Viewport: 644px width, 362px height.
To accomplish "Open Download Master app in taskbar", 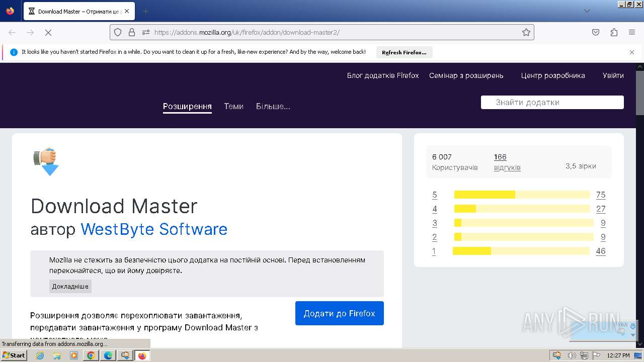I will (125, 355).
